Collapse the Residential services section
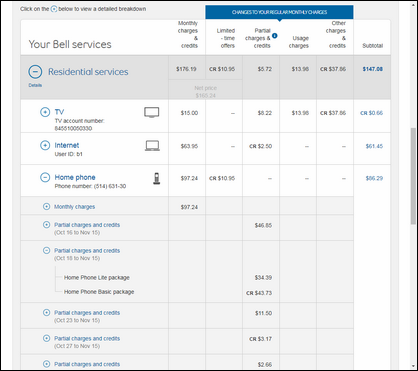This screenshot has width=418, height=371. pyautogui.click(x=35, y=71)
